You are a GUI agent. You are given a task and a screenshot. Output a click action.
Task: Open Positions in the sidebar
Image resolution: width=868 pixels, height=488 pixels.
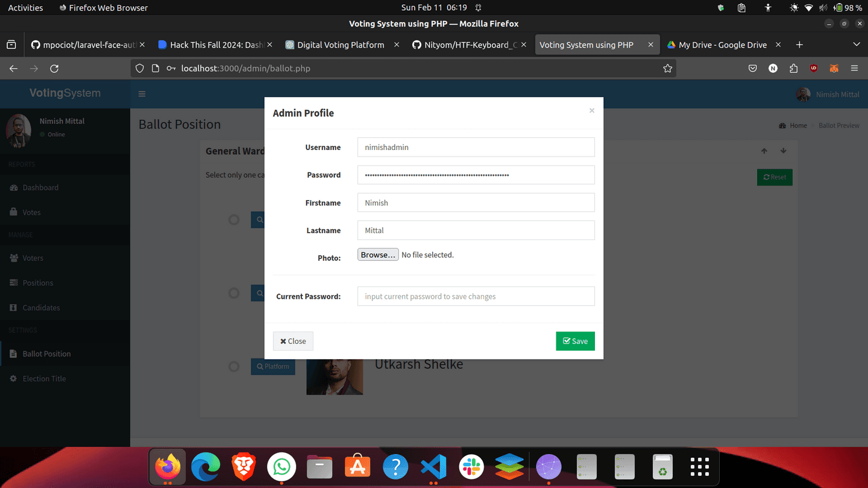coord(64,283)
